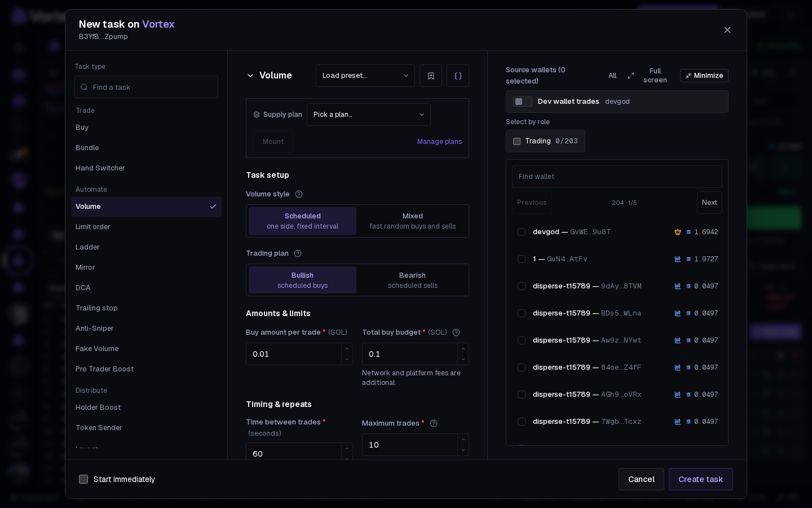The image size is (812, 508).
Task: Check the Trading role checkbox
Action: pos(517,141)
